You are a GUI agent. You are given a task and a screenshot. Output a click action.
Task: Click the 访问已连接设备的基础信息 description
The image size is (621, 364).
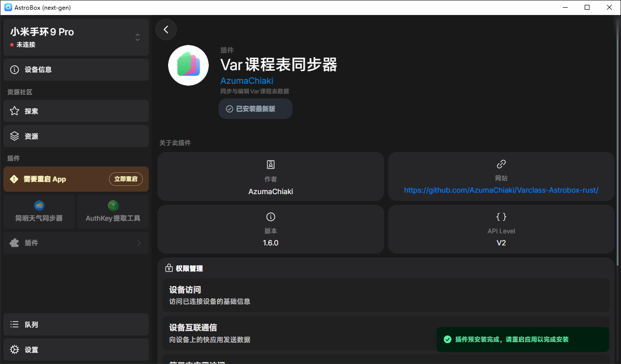click(210, 302)
